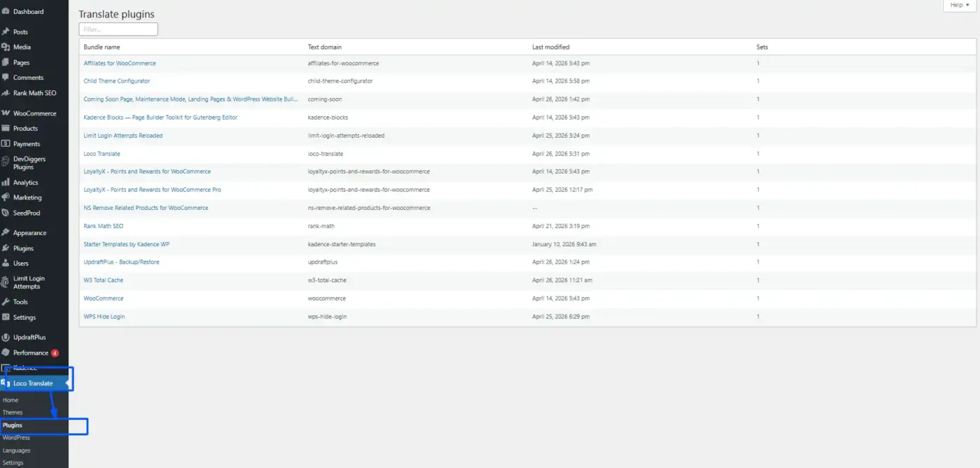Click the Pages icon in sidebar
Viewport: 980px width, 468px height.
pyautogui.click(x=6, y=62)
